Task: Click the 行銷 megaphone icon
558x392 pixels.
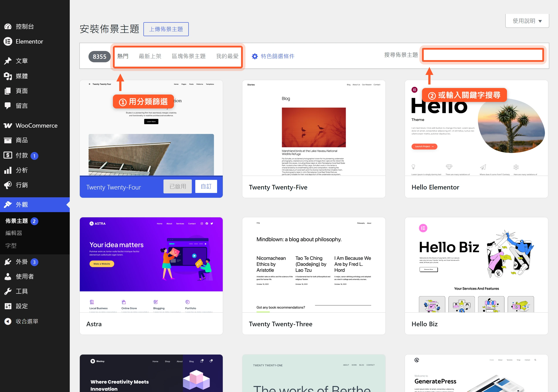Action: tap(8, 185)
